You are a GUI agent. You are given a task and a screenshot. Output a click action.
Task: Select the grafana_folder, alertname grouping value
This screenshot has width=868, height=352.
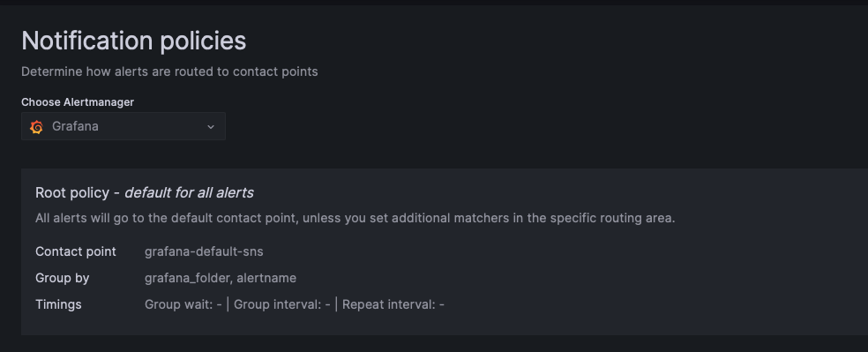tap(221, 278)
